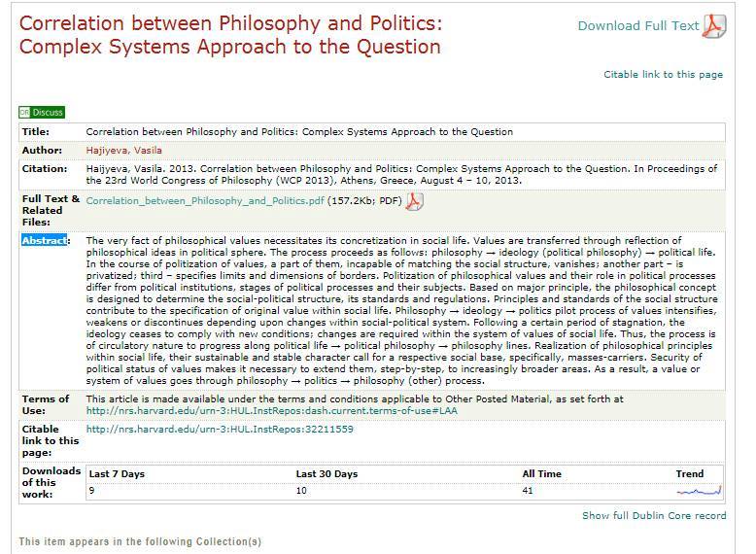The image size is (756, 554).
Task: Click the page title heading
Action: (x=230, y=35)
